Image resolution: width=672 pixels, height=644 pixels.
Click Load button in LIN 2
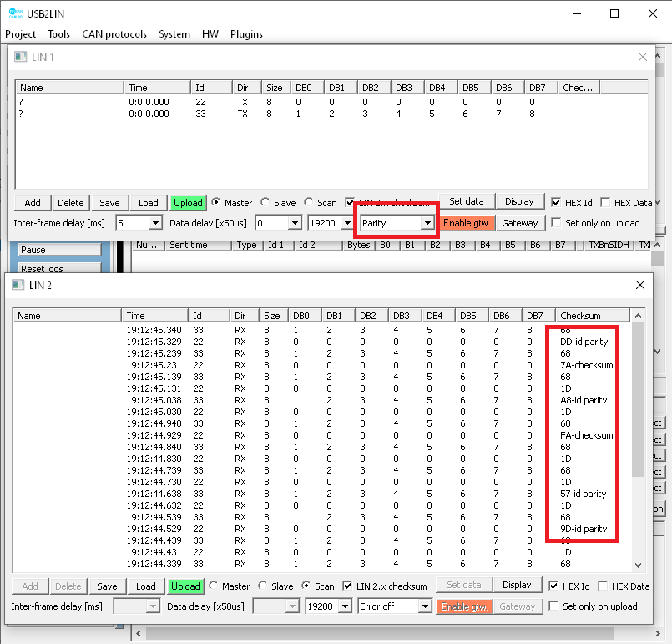pyautogui.click(x=146, y=586)
